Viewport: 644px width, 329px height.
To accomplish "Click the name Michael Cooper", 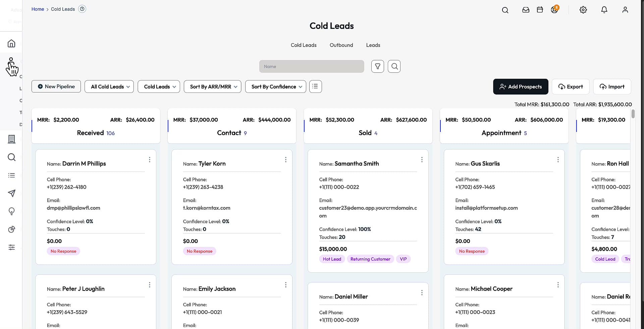I will [491, 289].
